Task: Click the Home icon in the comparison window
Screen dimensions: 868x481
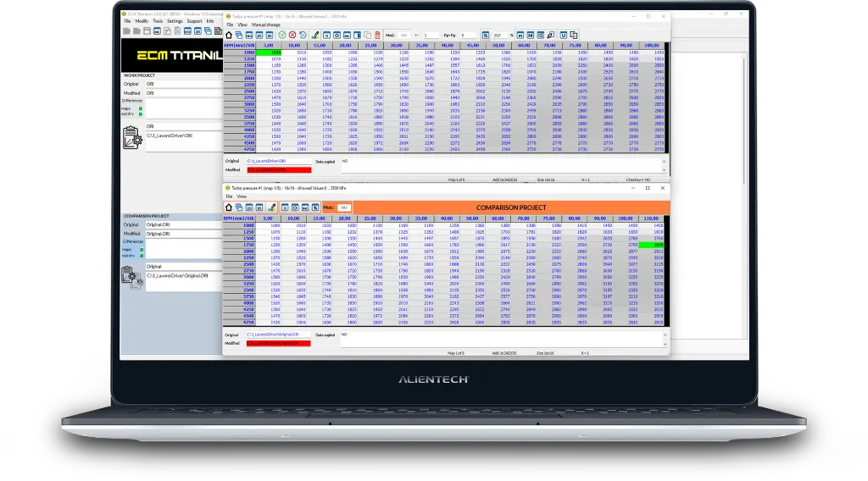Action: (229, 207)
